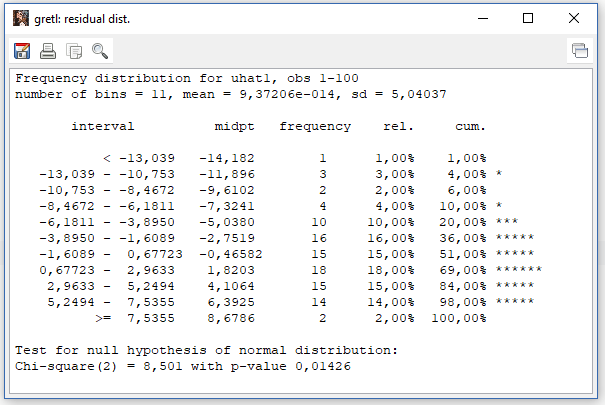Viewport: 605px width, 405px height.
Task: Click the 'frequency' column header
Action: (315, 127)
